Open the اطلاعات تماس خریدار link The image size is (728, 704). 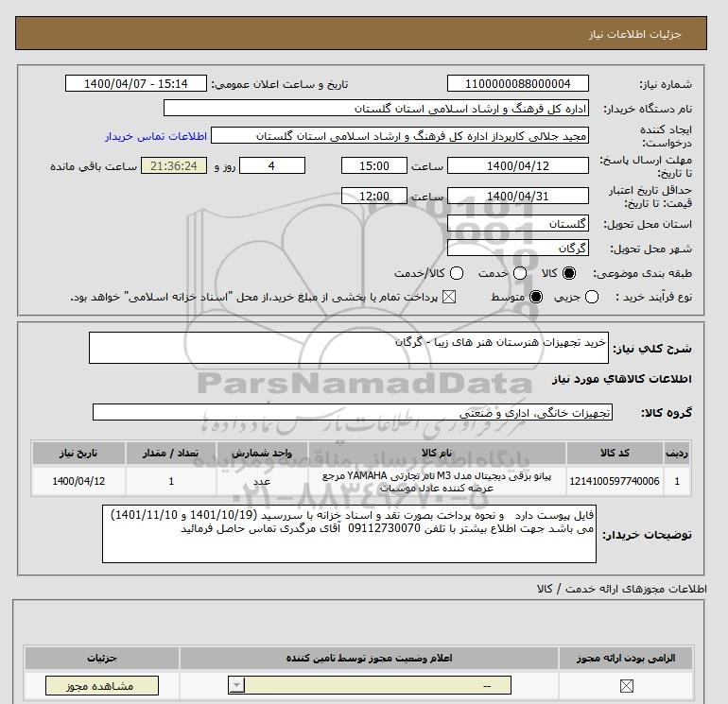point(156,136)
